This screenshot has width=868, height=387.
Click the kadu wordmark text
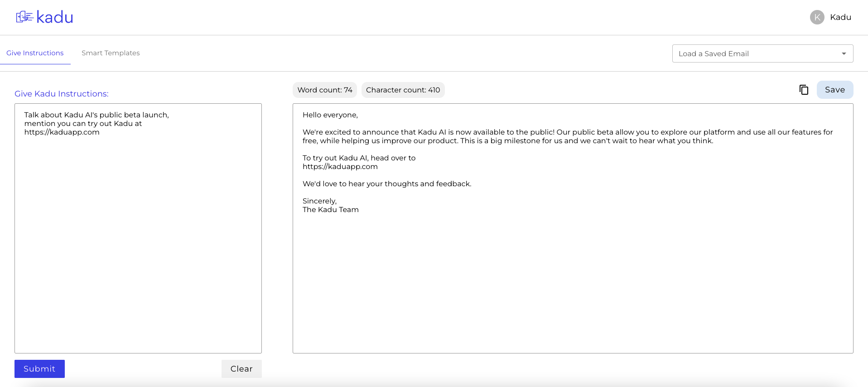pos(55,17)
